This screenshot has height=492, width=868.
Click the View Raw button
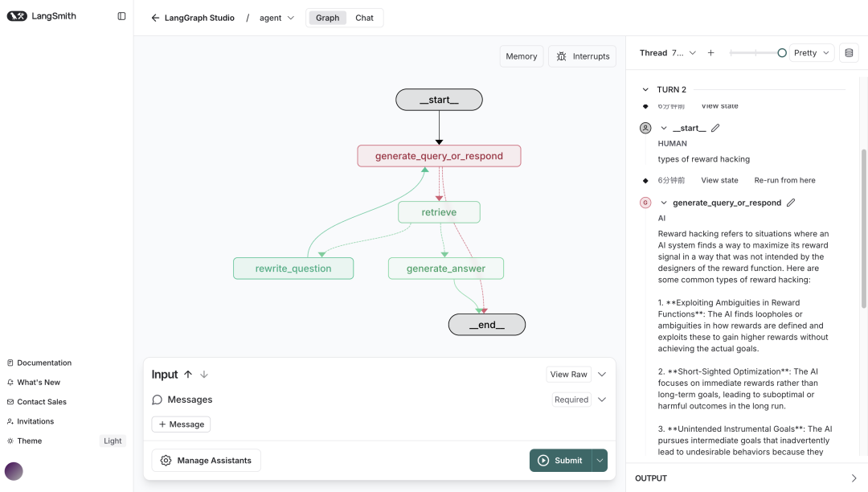pos(568,375)
